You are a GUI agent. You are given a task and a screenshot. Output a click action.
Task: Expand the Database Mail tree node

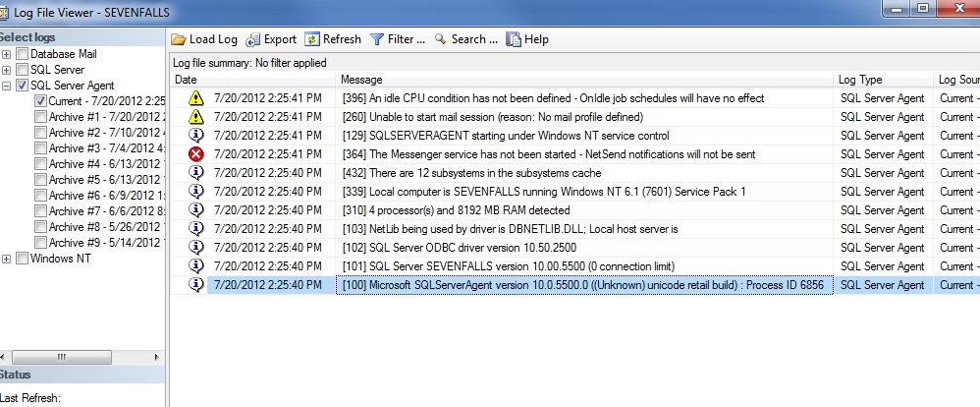click(x=8, y=54)
